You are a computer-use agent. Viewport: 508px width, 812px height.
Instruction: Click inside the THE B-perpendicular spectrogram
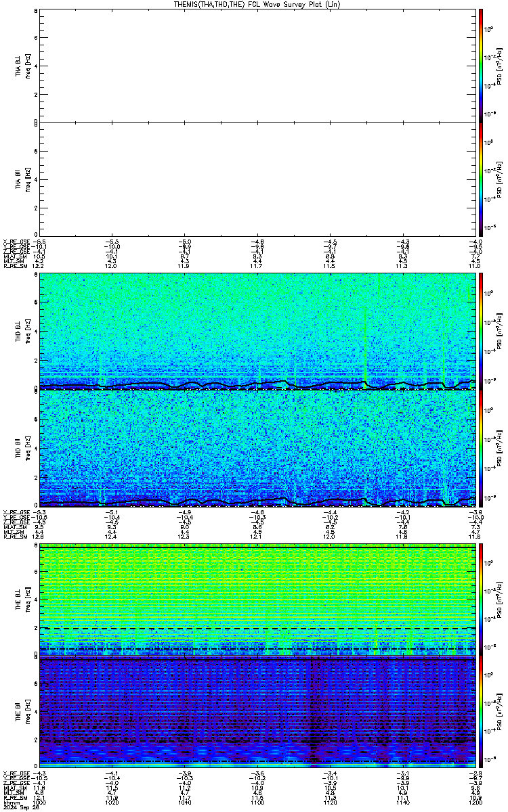(257, 600)
